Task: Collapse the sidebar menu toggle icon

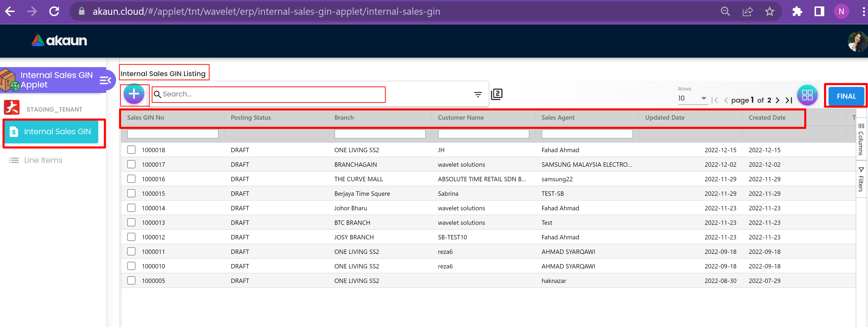Action: click(x=105, y=80)
